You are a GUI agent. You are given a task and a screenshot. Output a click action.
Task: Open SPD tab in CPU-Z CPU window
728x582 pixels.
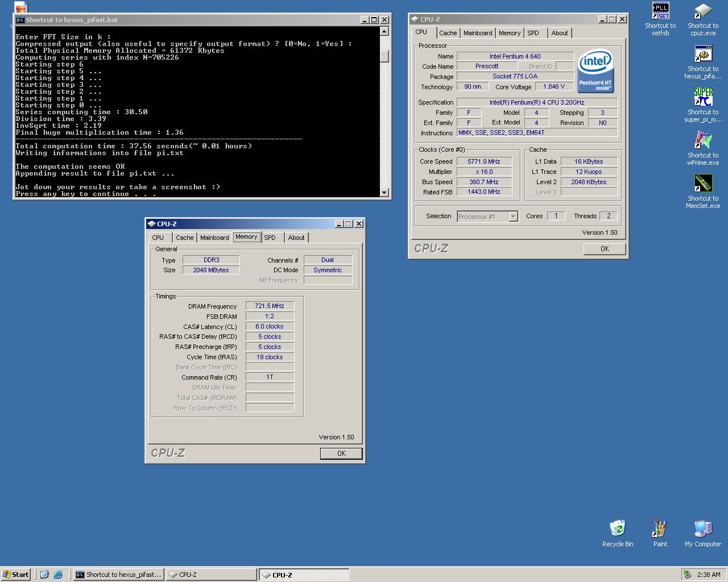point(533,33)
